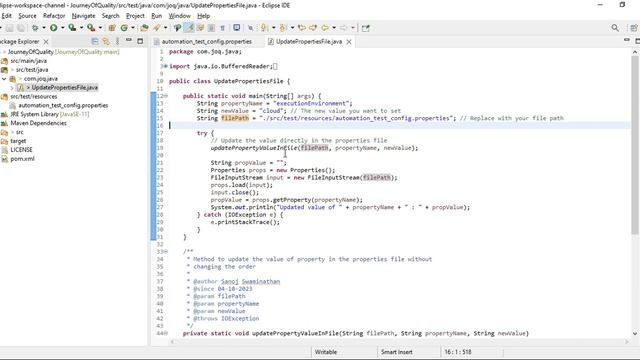This screenshot has height=360, width=640.
Task: Select the LICENSE file in the tree
Action: coord(21,150)
